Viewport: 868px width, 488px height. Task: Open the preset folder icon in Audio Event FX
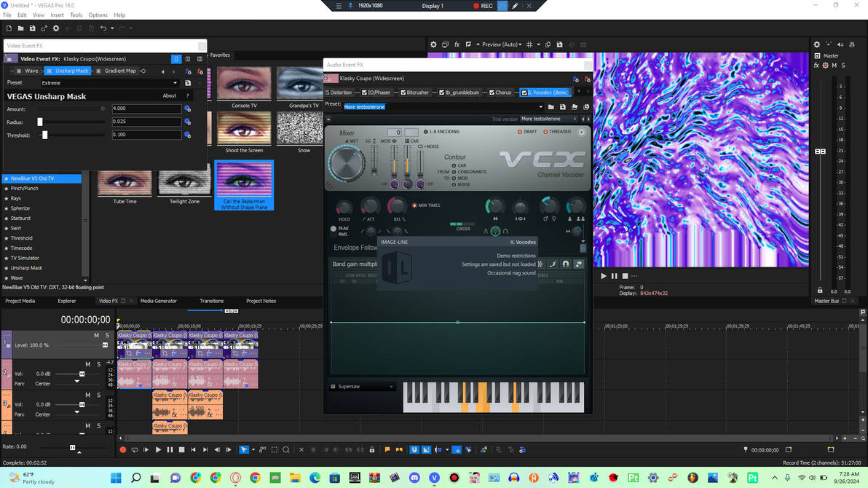[x=551, y=107]
